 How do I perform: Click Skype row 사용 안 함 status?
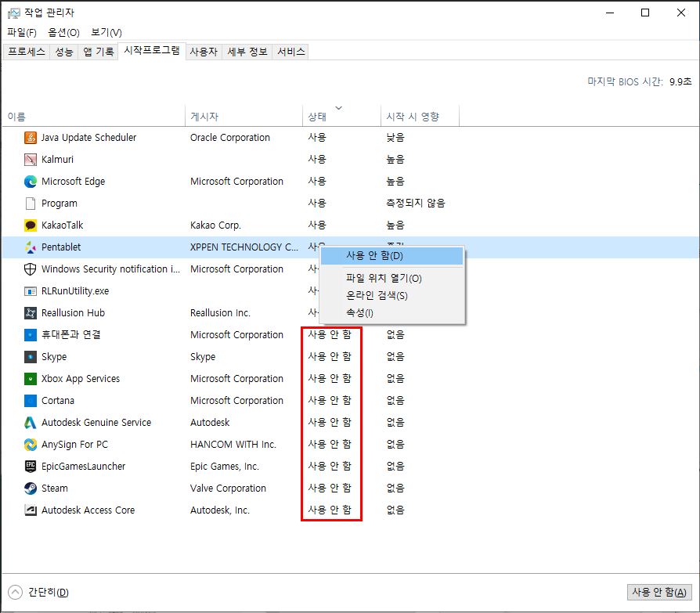click(330, 356)
